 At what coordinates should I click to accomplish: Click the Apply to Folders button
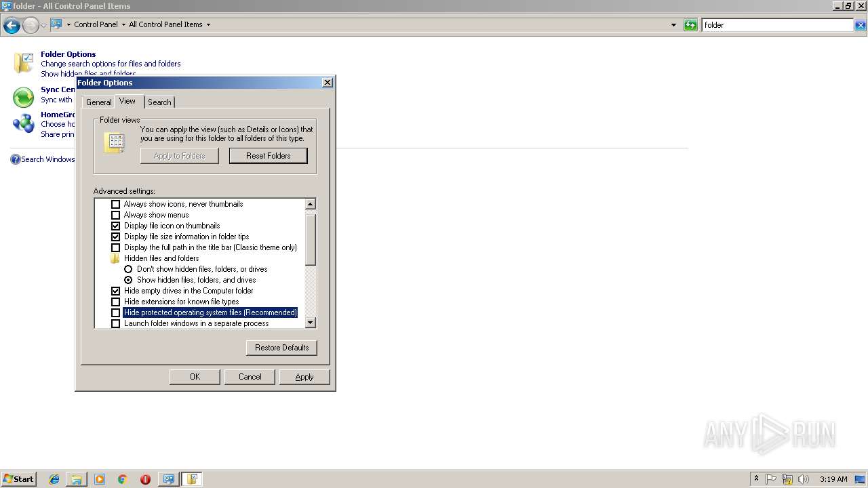click(x=180, y=156)
